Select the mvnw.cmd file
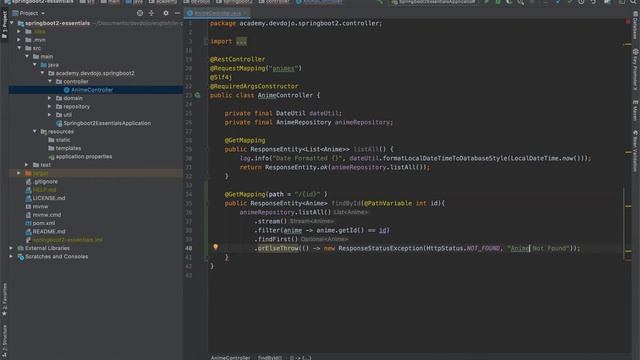 tap(47, 215)
